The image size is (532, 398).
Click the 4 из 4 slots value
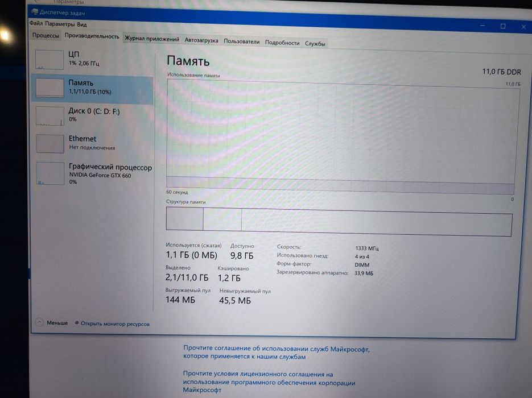coord(362,256)
